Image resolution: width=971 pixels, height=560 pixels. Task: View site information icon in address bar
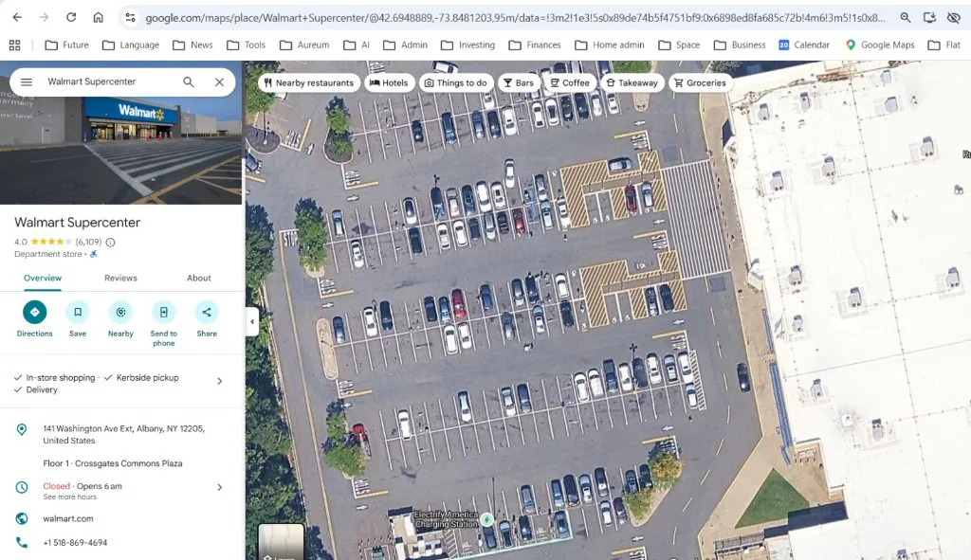(x=130, y=17)
